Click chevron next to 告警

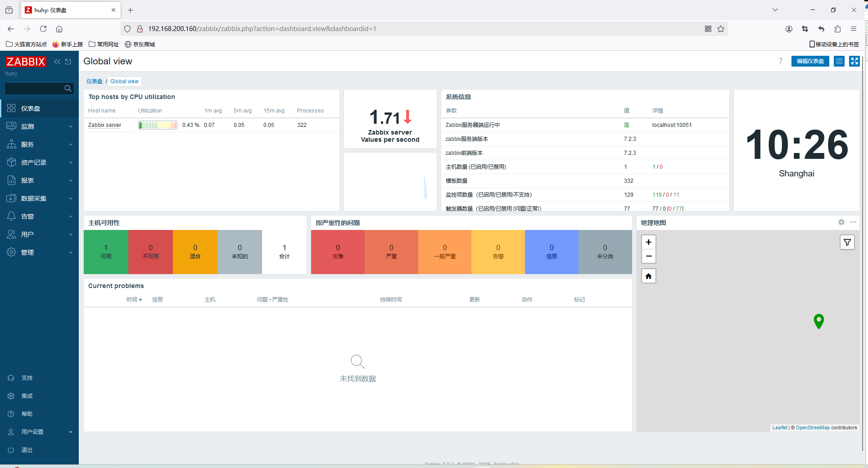[71, 216]
